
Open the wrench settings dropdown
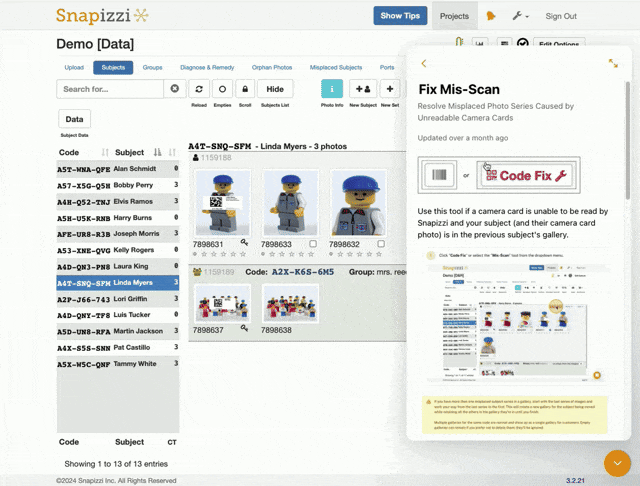[x=520, y=16]
